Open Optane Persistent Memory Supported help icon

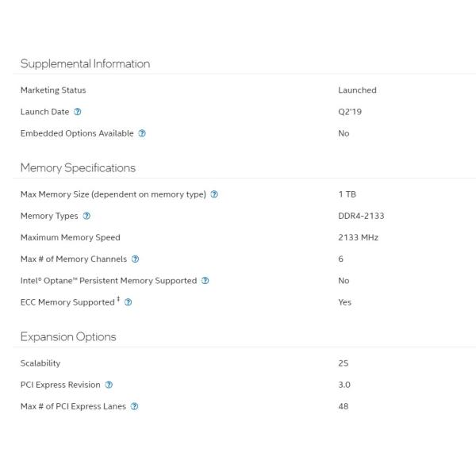[205, 280]
